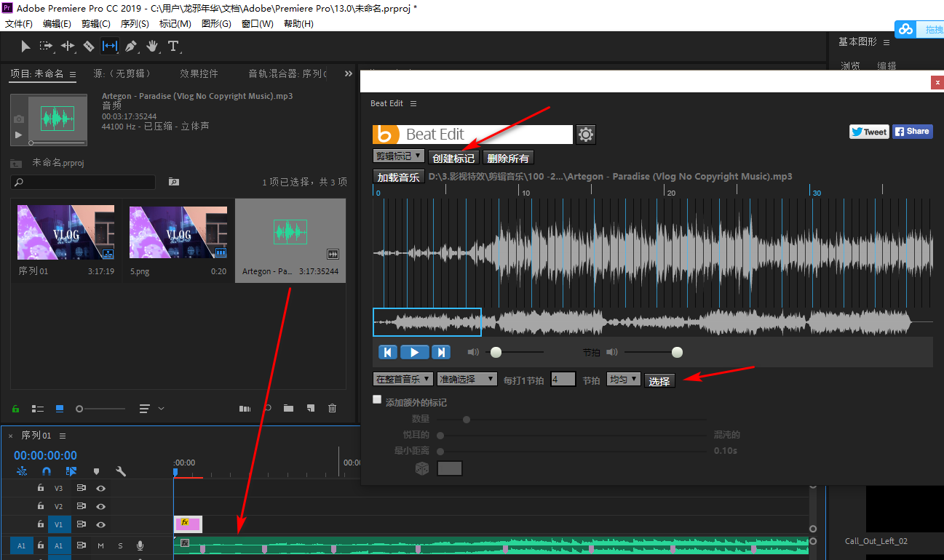The width and height of the screenshot is (944, 560).
Task: Expand the sort icons chevron
Action: tap(161, 409)
